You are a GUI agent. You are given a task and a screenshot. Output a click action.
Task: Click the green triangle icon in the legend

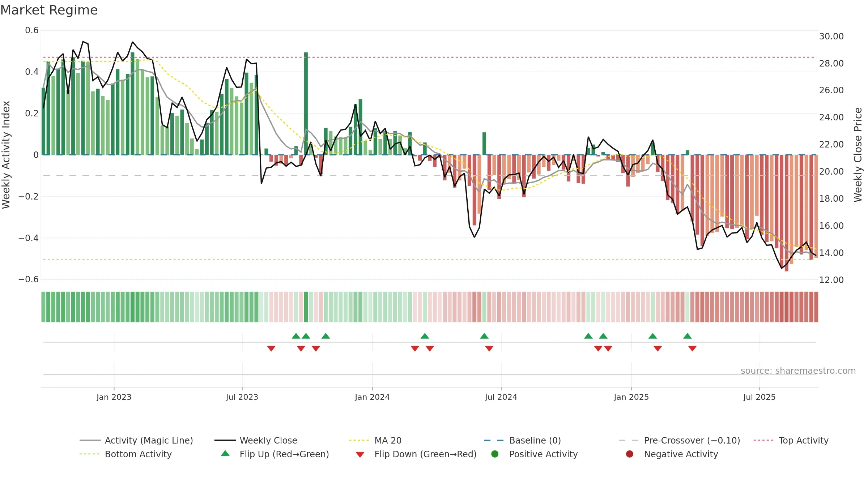[225, 453]
